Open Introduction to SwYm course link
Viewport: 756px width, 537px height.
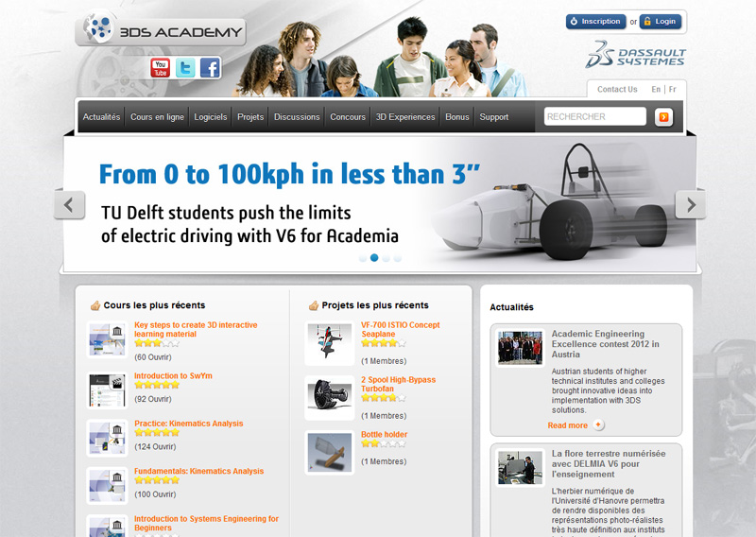tap(173, 376)
